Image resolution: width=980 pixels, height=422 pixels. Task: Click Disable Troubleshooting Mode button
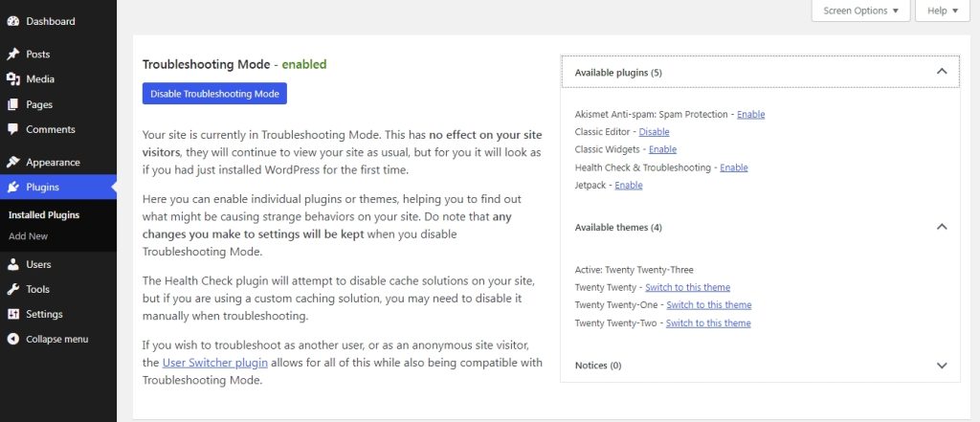[x=214, y=94]
